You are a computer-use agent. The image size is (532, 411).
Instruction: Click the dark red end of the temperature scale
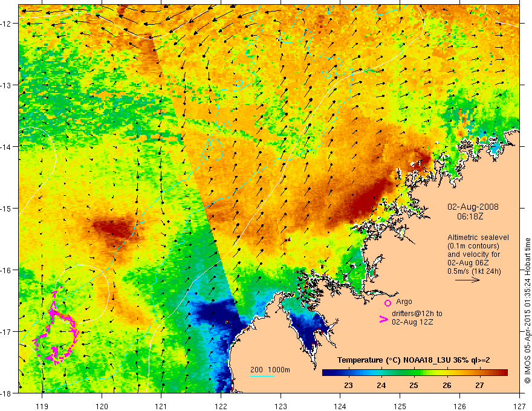(502, 372)
